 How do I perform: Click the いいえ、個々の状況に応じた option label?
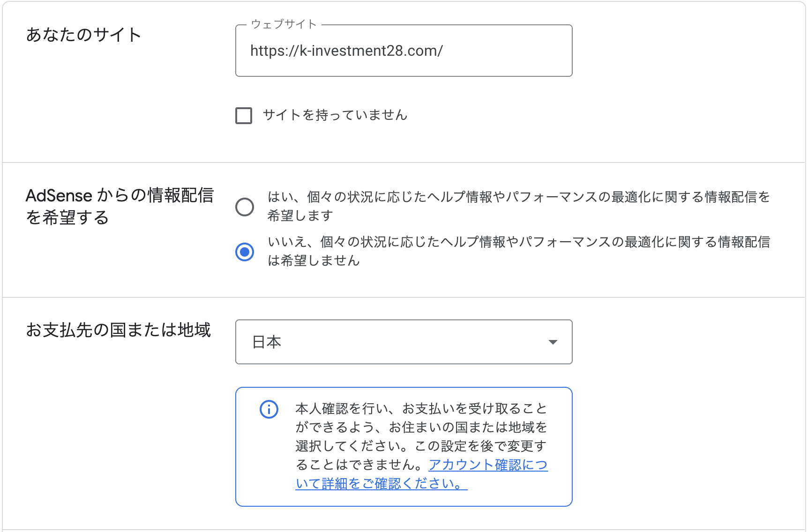pos(518,251)
